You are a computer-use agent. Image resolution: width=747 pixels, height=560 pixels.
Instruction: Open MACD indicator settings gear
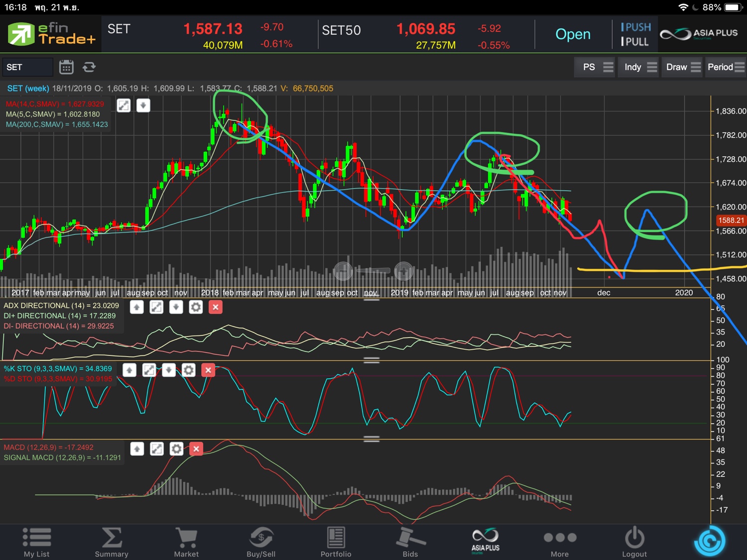coord(176,449)
